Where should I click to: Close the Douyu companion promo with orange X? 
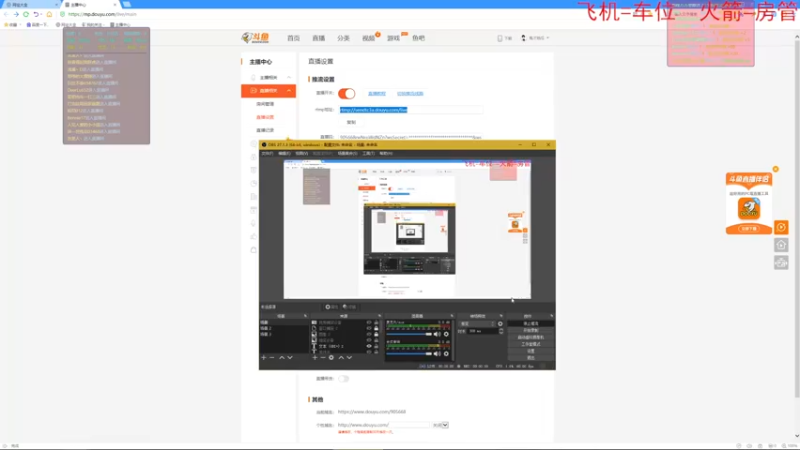click(776, 169)
